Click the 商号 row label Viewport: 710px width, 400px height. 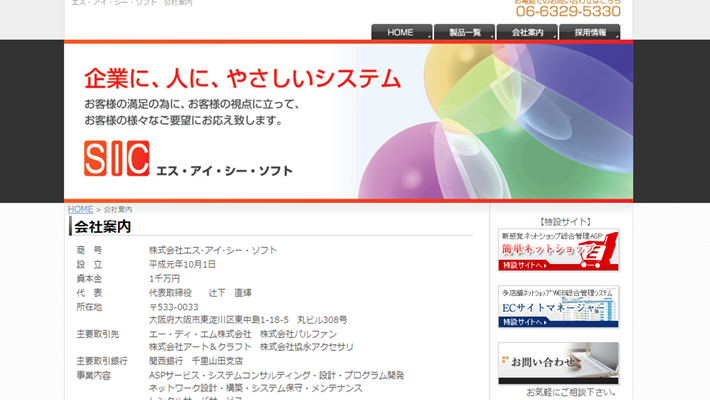tap(89, 250)
